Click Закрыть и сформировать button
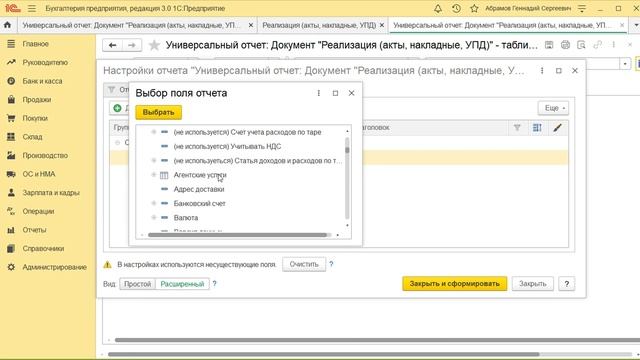The height and width of the screenshot is (360, 640). [455, 284]
